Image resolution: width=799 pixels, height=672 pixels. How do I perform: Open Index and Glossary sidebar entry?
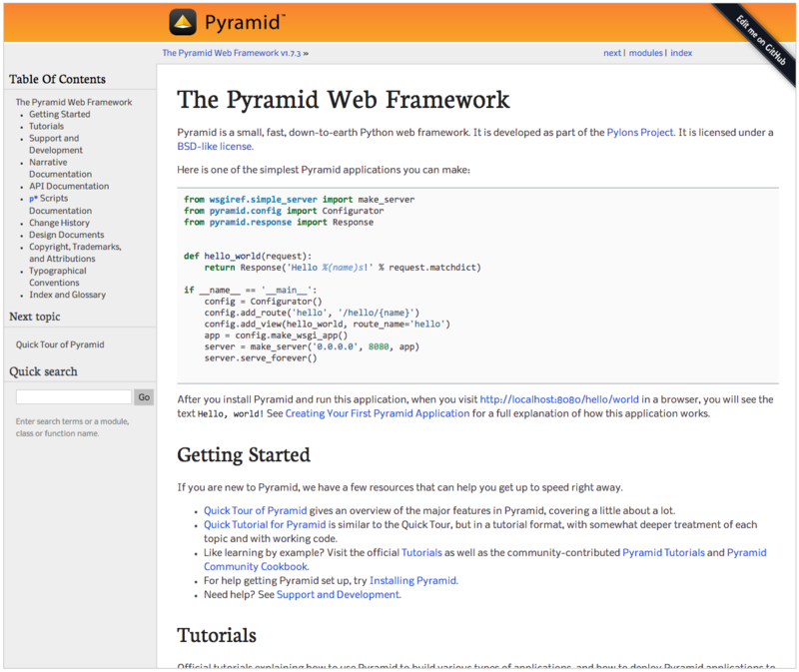point(67,295)
